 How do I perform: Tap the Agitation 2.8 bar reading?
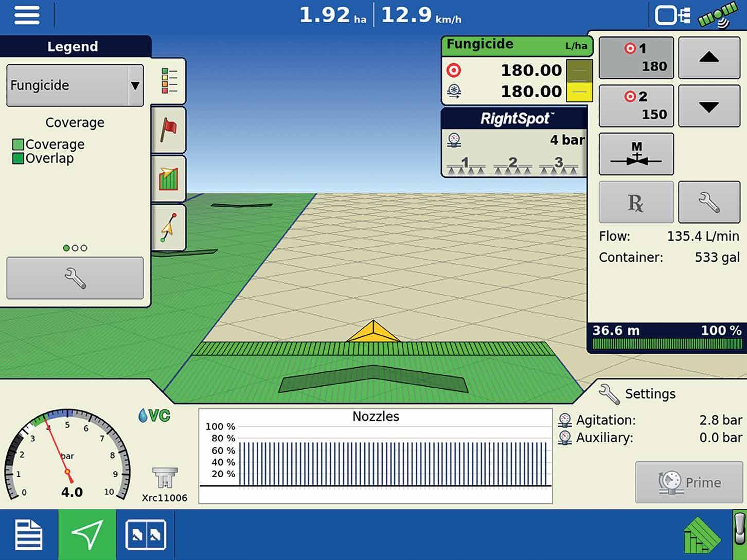tap(721, 420)
